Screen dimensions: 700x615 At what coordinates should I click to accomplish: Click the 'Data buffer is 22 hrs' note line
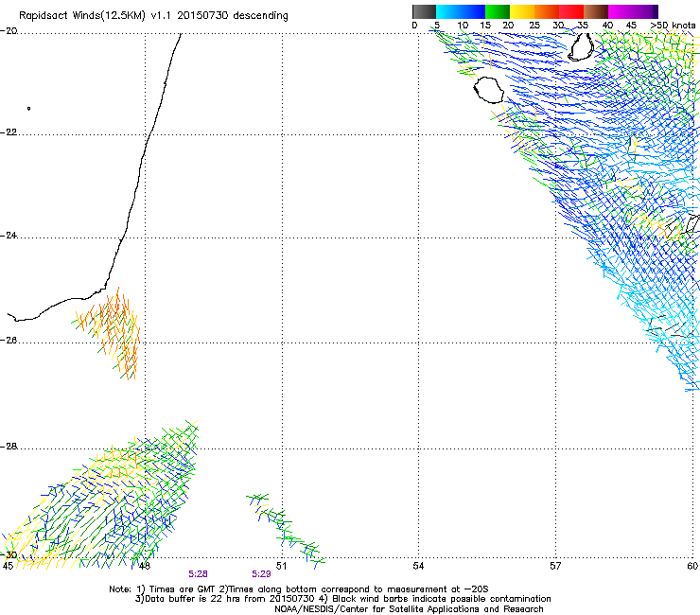point(342,599)
